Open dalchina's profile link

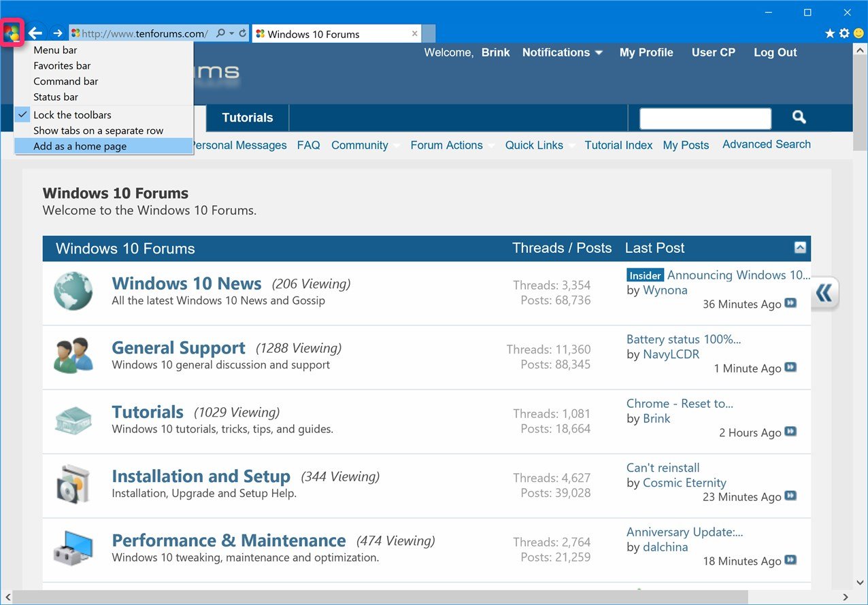[x=665, y=547]
